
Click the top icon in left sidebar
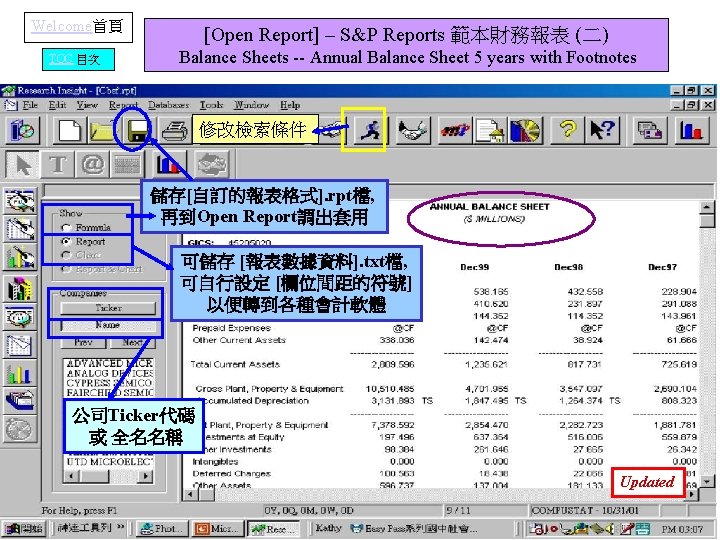(x=19, y=201)
